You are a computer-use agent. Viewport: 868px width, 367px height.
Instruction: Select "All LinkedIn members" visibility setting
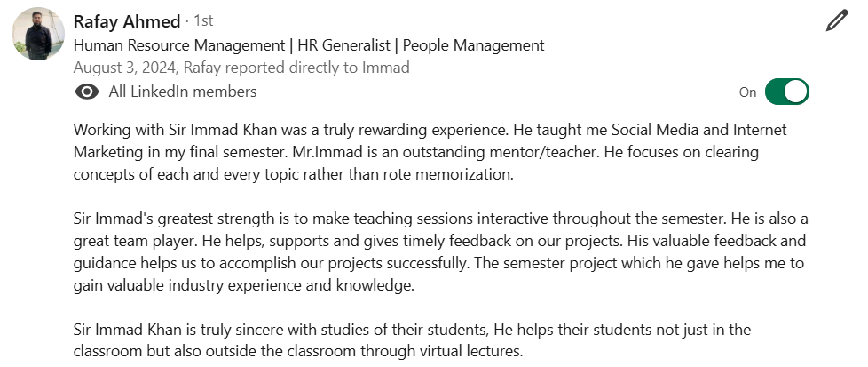tap(182, 92)
